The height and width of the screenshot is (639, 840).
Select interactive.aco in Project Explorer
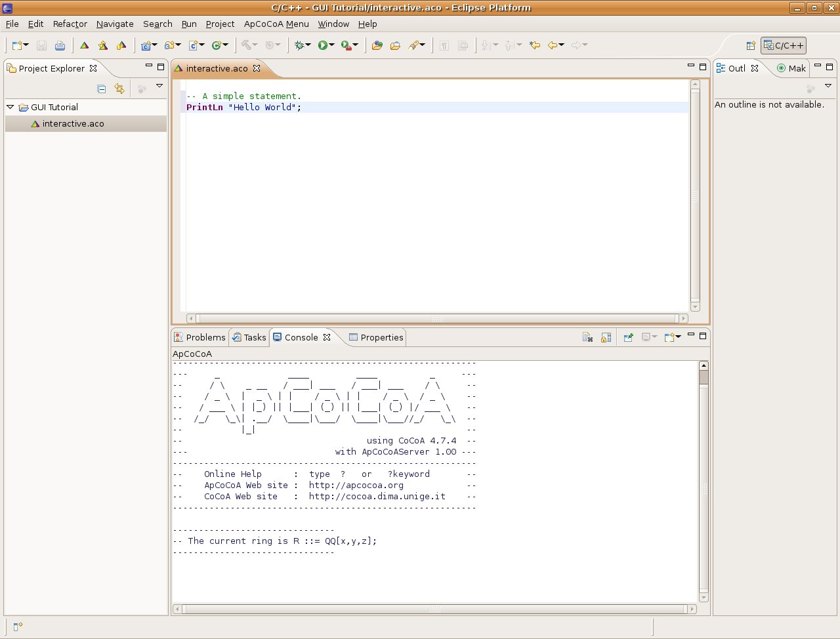click(86, 123)
